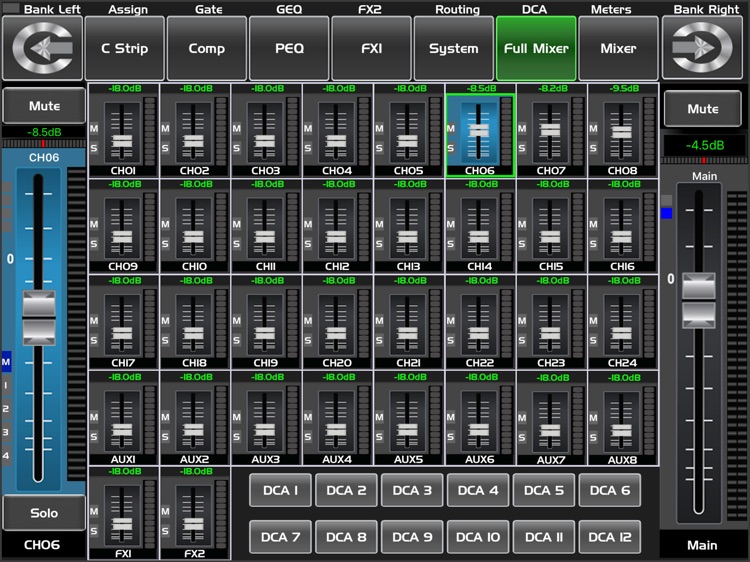Select the DCA 1 button
Viewport: 750px width, 562px height.
point(280,490)
